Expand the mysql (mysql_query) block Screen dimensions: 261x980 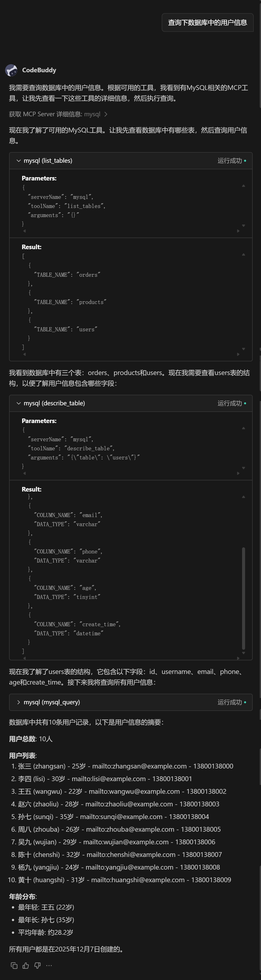pyautogui.click(x=18, y=702)
